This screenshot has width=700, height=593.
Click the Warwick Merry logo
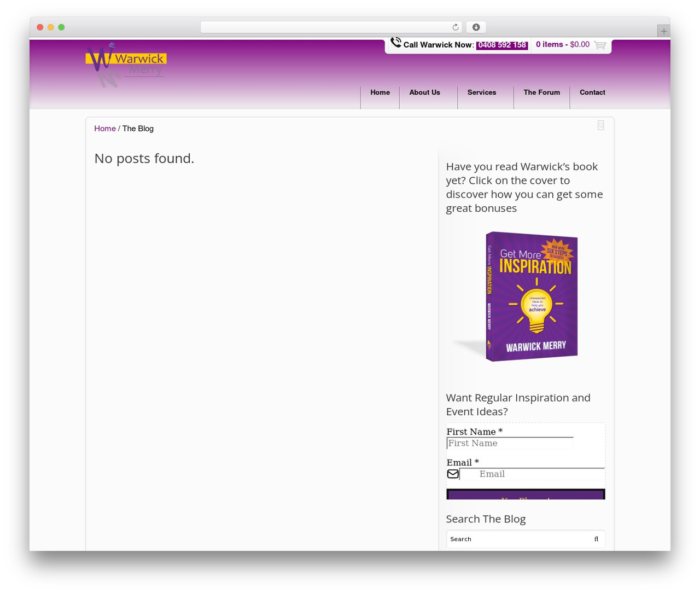tap(126, 65)
